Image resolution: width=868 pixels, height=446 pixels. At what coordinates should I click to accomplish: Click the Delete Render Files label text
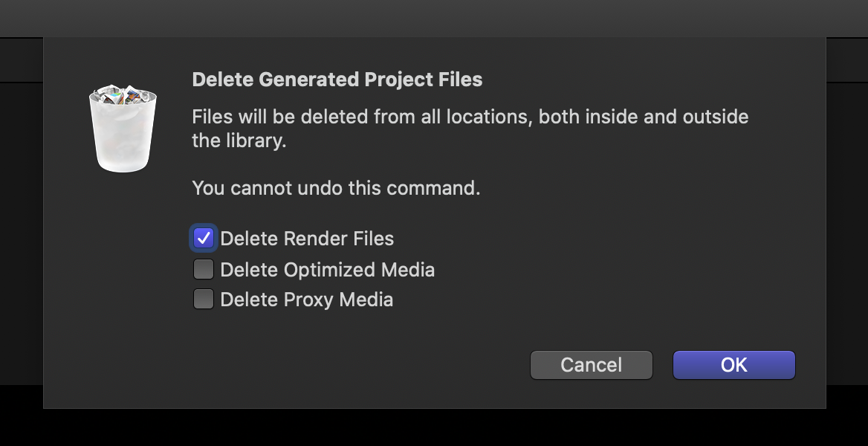pyautogui.click(x=308, y=238)
